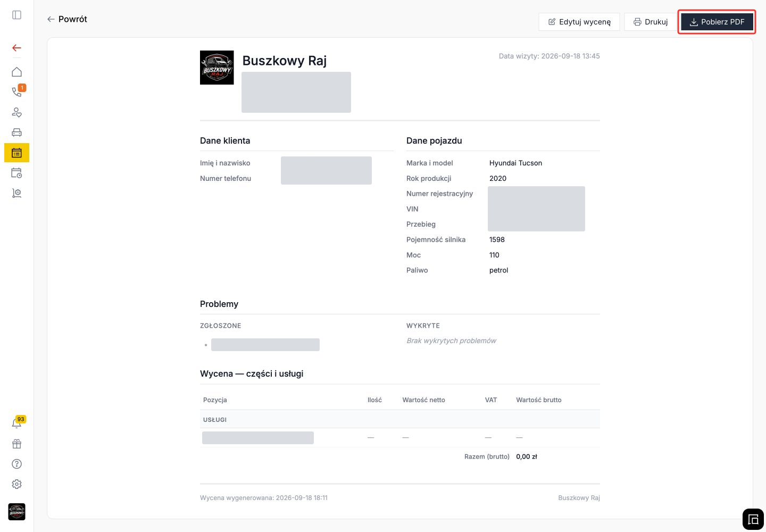Toggle the sidebar panel icon
Screen dimensions: 766x532
click(x=16, y=15)
